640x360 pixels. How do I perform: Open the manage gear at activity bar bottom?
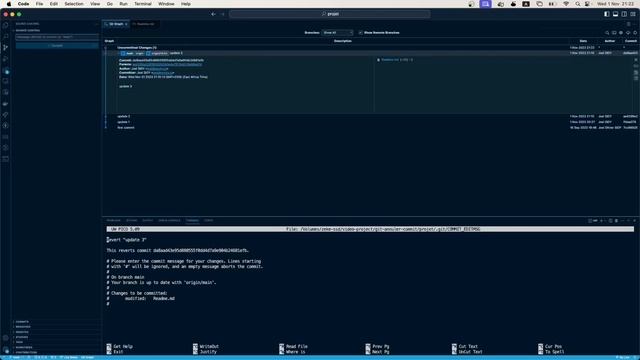click(5, 350)
